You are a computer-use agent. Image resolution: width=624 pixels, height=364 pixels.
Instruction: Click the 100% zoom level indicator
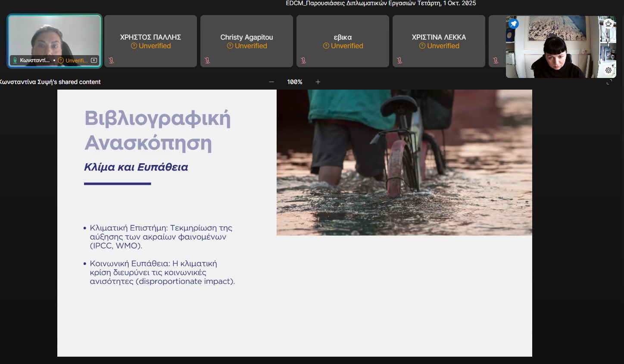coord(295,82)
